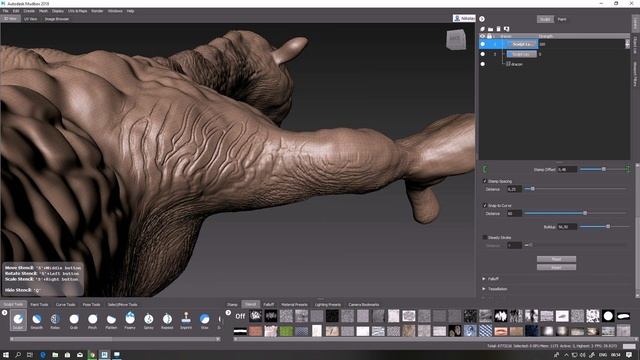The image size is (640, 360).
Task: Open Windows Start menu
Action: (6, 355)
